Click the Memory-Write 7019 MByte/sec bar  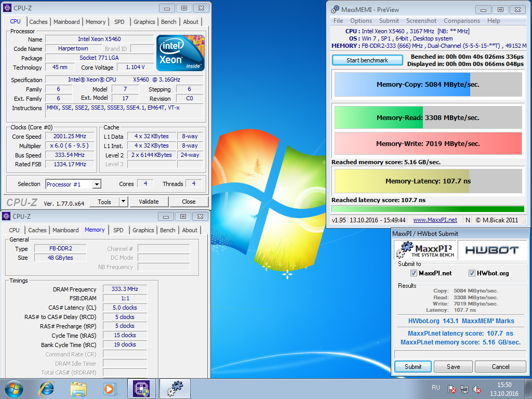pyautogui.click(x=428, y=143)
